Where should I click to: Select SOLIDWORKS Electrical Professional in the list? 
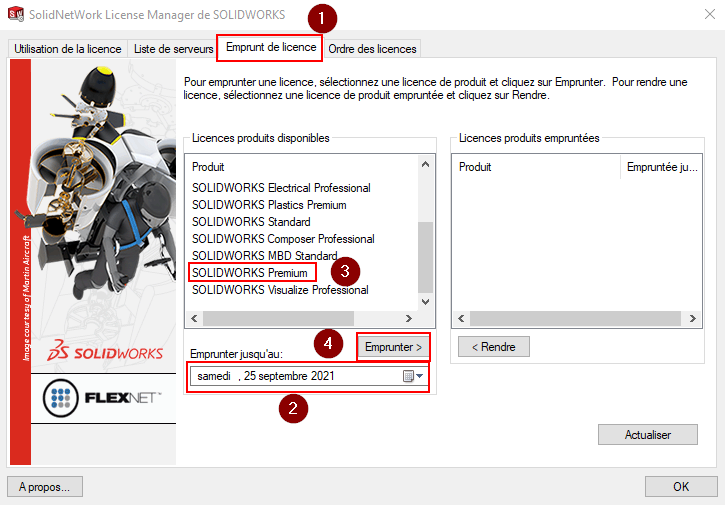tap(281, 188)
